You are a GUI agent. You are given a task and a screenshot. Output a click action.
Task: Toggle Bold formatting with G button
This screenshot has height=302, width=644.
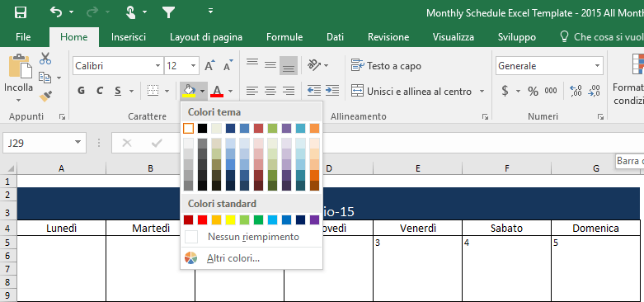[x=82, y=91]
